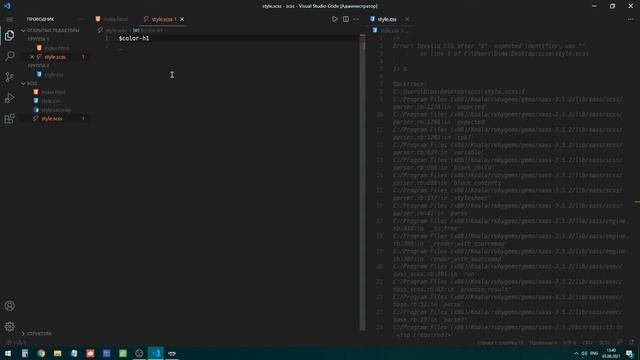Close the style.scss editor tab

(x=182, y=19)
